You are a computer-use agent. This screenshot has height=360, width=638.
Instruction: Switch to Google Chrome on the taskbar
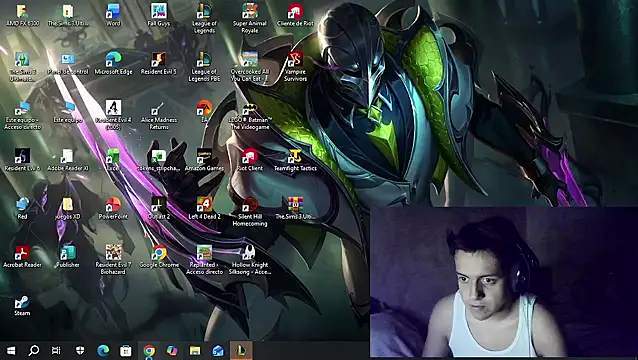point(149,350)
